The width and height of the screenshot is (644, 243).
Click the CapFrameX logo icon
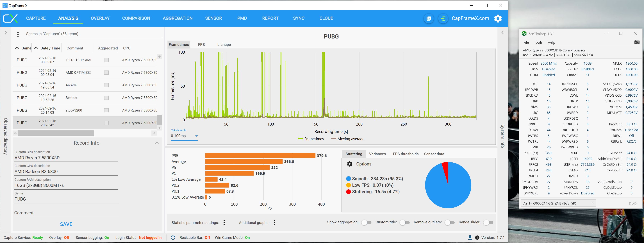coord(10,19)
